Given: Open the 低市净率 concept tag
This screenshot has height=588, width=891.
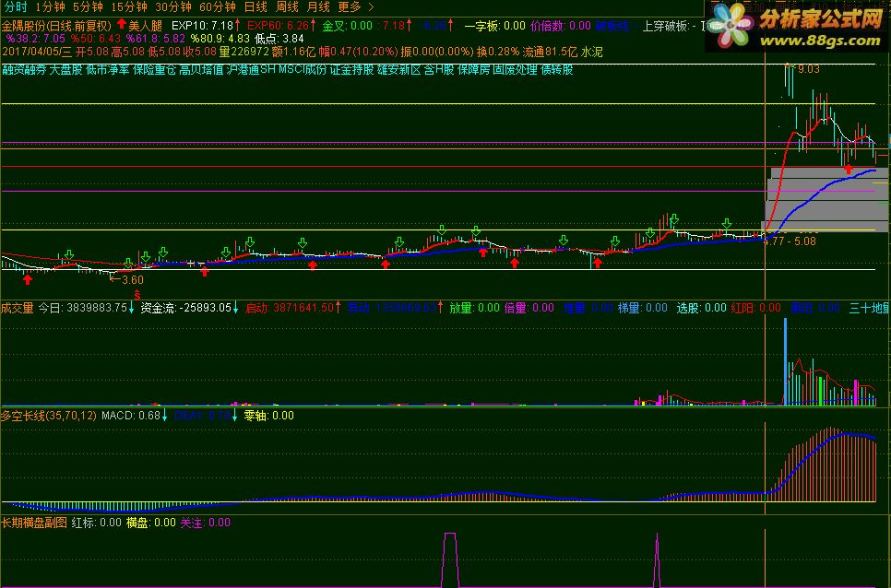Looking at the screenshot, I should pyautogui.click(x=107, y=70).
